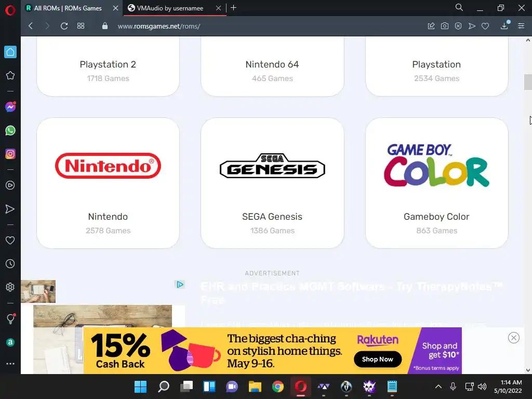The height and width of the screenshot is (399, 532).
Task: Open the Windows Start menu
Action: pos(140,387)
